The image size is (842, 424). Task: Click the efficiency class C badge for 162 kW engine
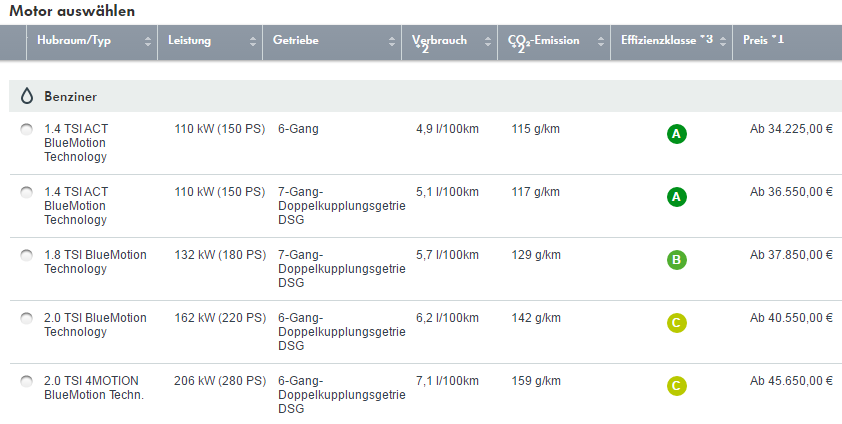677,323
